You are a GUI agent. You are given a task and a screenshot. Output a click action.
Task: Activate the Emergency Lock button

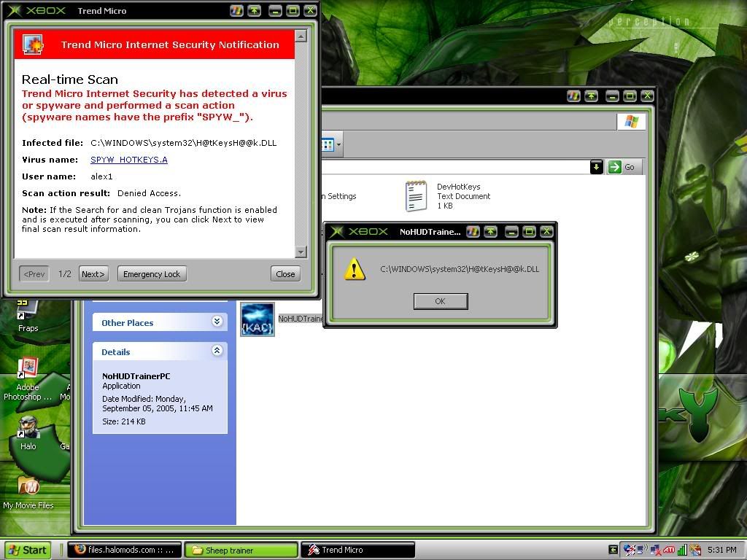click(152, 274)
